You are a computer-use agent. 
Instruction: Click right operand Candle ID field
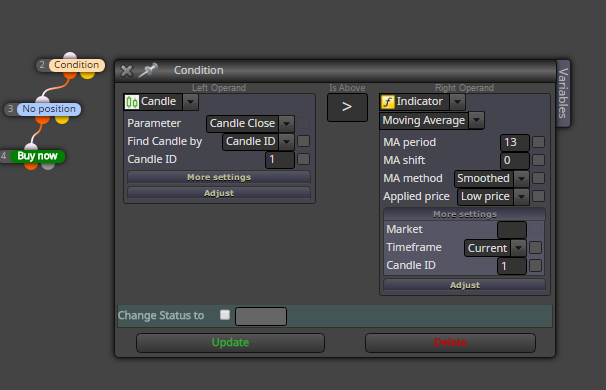click(512, 266)
